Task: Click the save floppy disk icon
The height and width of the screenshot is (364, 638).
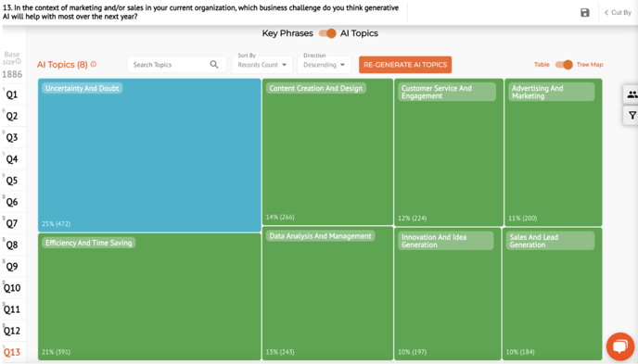Action: [585, 13]
